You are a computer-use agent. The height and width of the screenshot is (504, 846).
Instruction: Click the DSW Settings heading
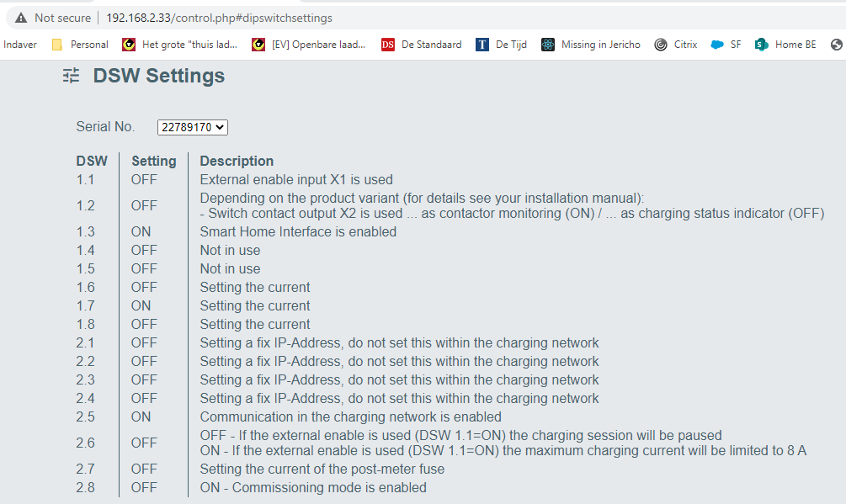(x=159, y=76)
